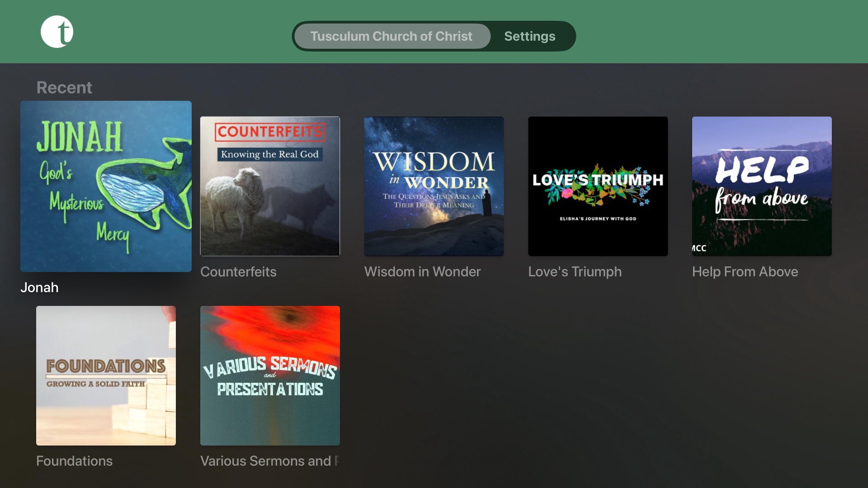868x488 pixels.
Task: Open Love's Triumph series cover
Action: point(598,186)
